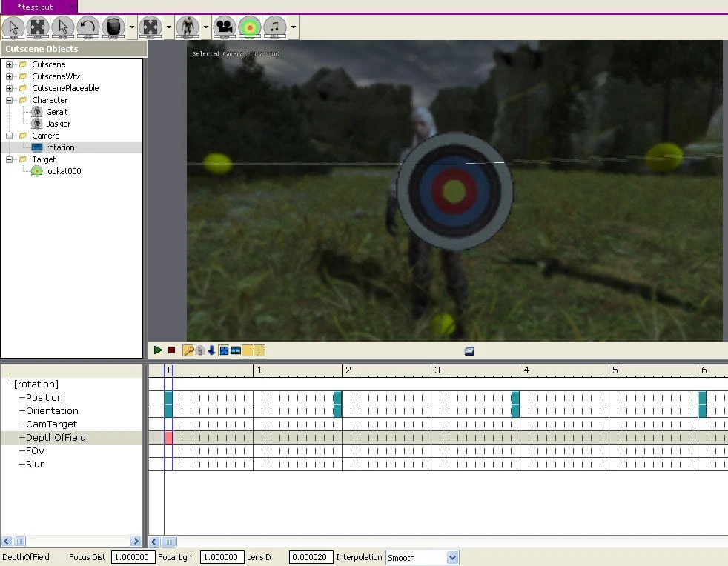This screenshot has width=728, height=566.
Task: Collapse the Camera folder node
Action: [x=9, y=136]
